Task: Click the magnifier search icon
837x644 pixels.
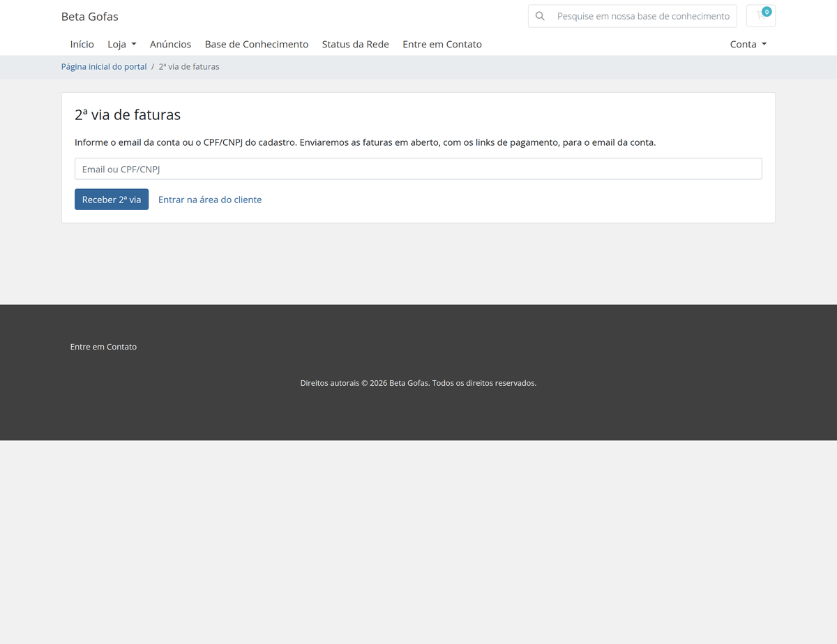Action: pos(540,16)
